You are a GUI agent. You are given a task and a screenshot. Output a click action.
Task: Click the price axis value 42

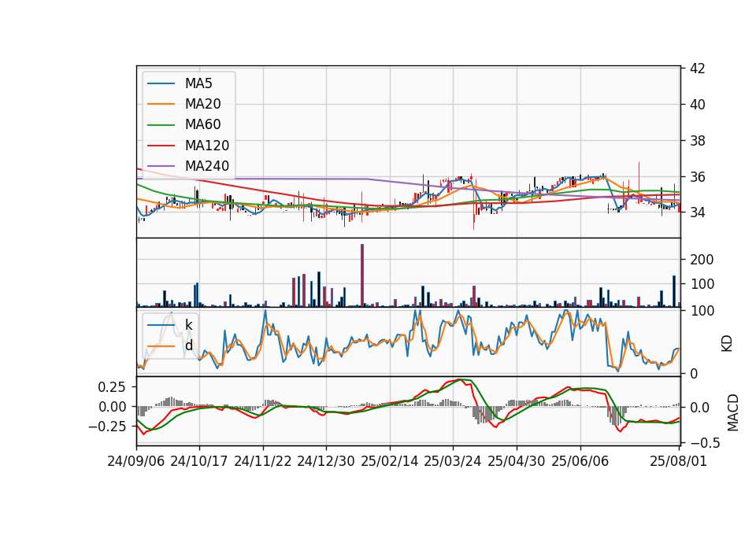point(697,68)
